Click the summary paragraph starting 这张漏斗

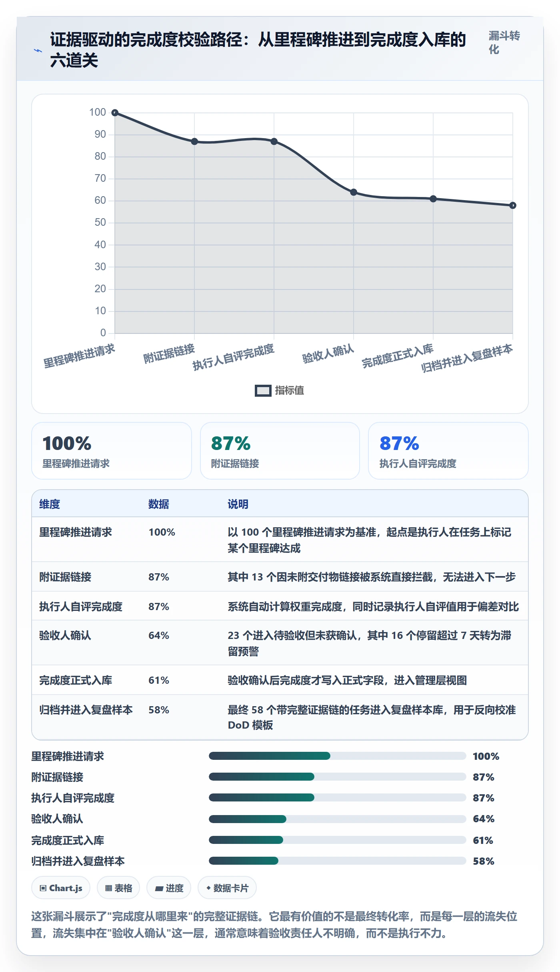pyautogui.click(x=274, y=925)
